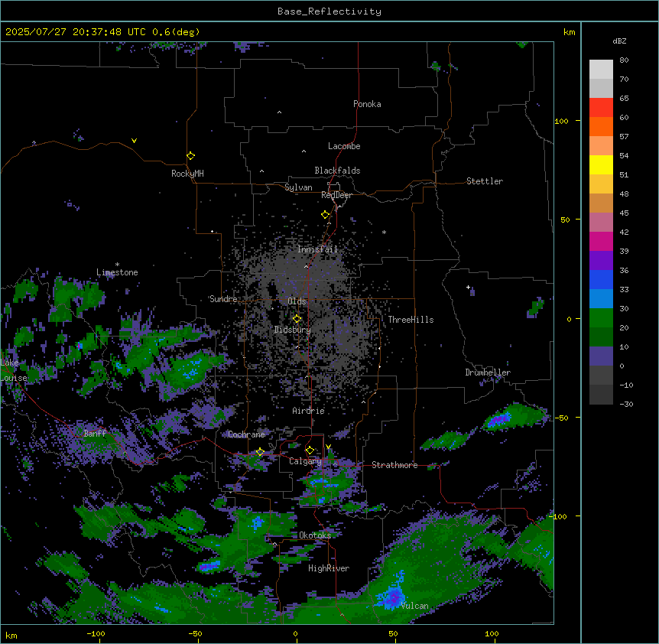This screenshot has height=644, width=659.
Task: Click the Ponoka city label
Action: pyautogui.click(x=367, y=104)
